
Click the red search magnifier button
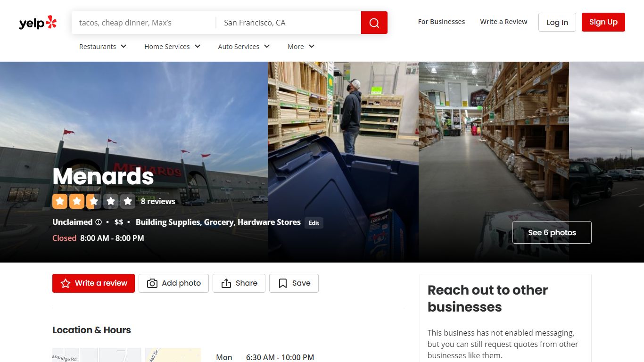pyautogui.click(x=374, y=23)
